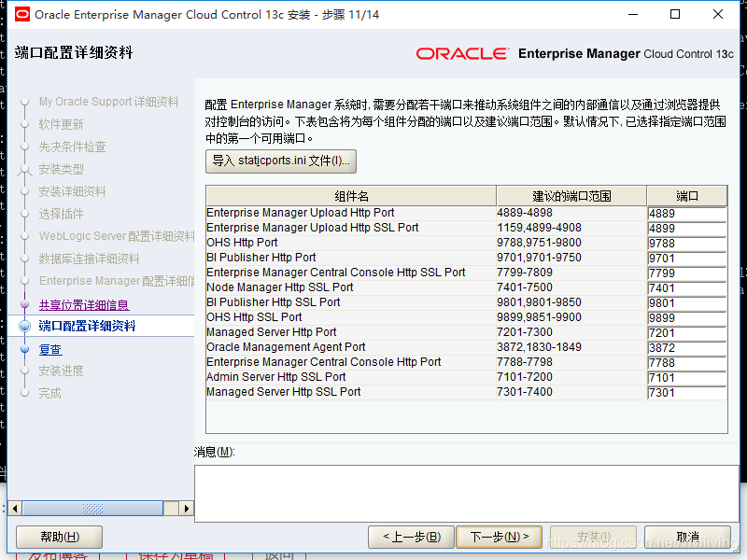The height and width of the screenshot is (560, 747).
Task: Edit OHS Http Port field 9788
Action: pyautogui.click(x=687, y=244)
